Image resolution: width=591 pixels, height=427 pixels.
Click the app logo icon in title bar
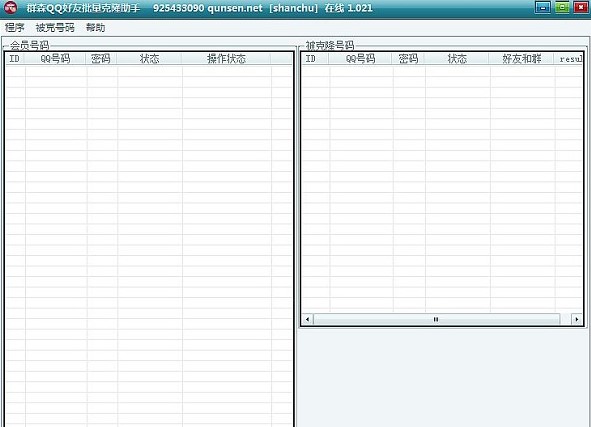[x=10, y=8]
